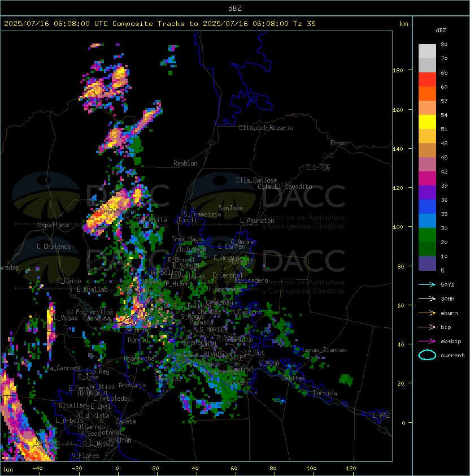The image size is (470, 476).
Task: Click the 'E_1-736' map label
Action: pos(318,167)
